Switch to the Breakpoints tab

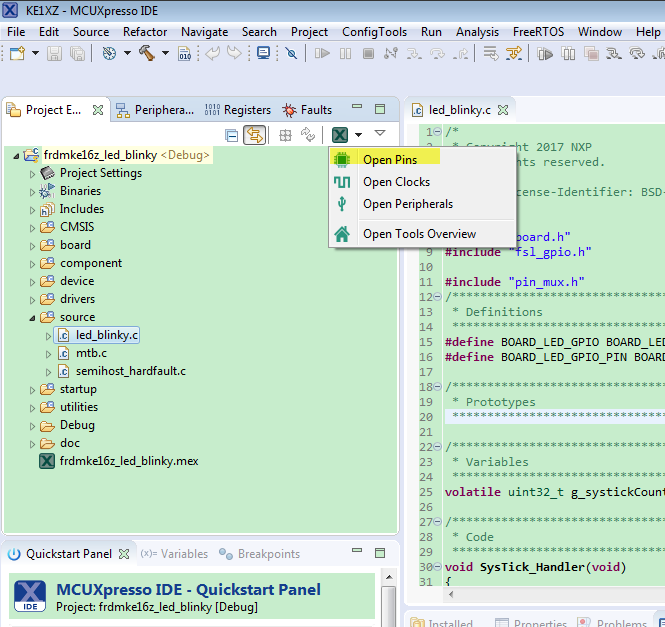[260, 554]
